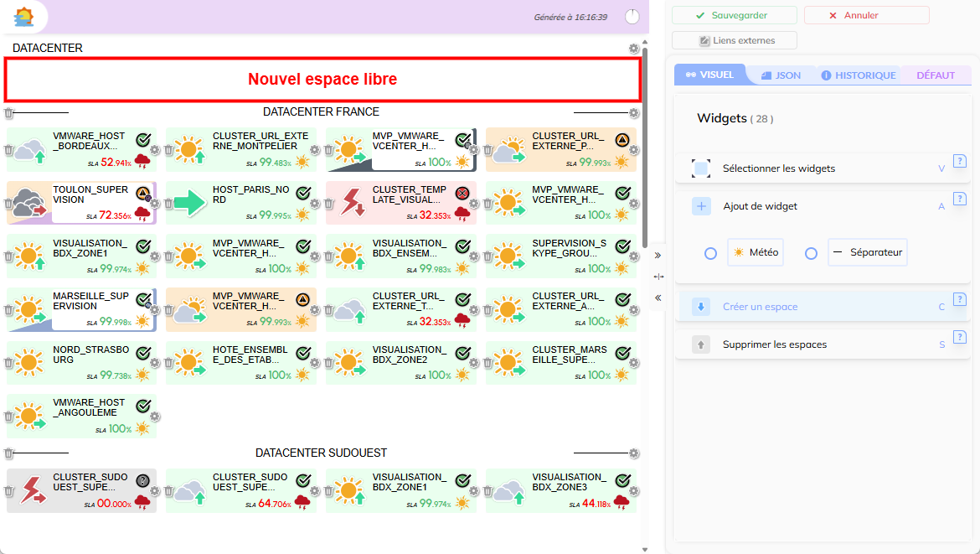Open gear settings for DATACENTER FRANCE separator
This screenshot has height=554, width=980.
(x=634, y=113)
